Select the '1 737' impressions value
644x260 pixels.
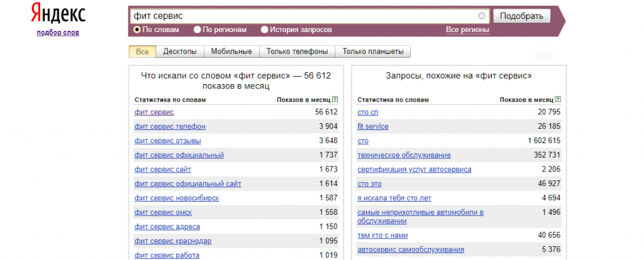[328, 155]
